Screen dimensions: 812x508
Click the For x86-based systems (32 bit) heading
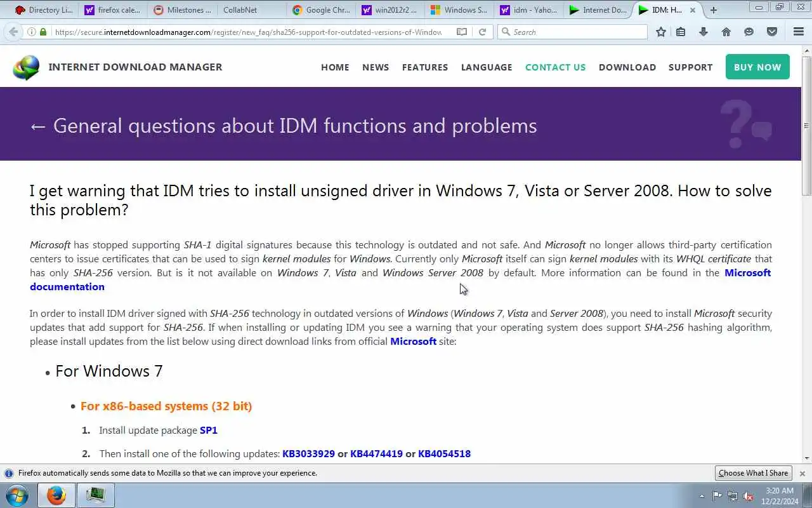pyautogui.click(x=166, y=406)
